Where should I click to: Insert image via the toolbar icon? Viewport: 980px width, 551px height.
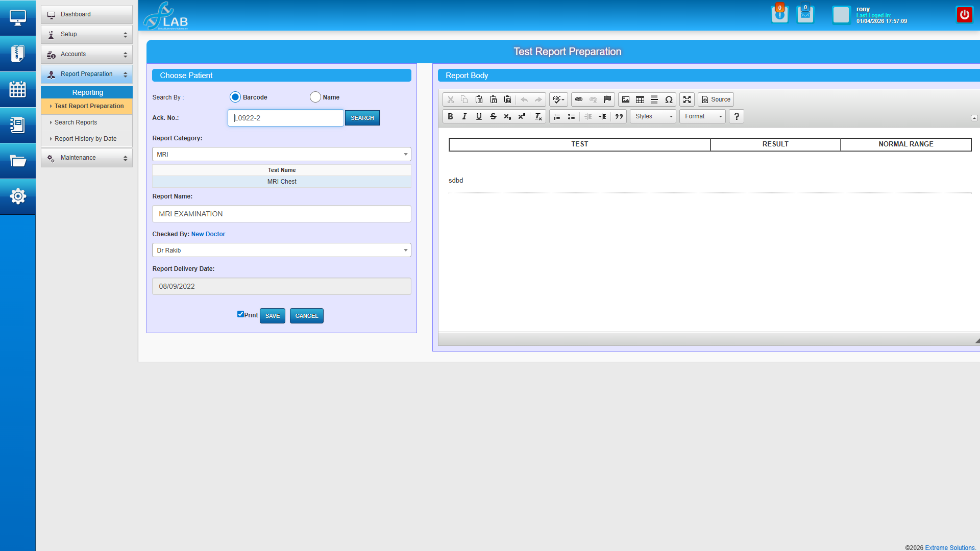(x=626, y=99)
